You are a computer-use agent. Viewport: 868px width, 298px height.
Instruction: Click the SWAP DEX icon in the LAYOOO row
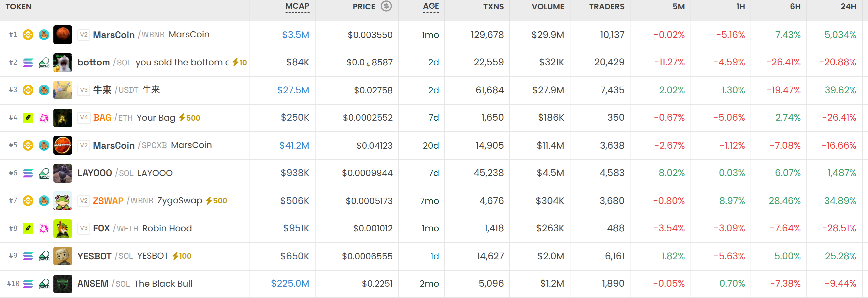click(44, 173)
